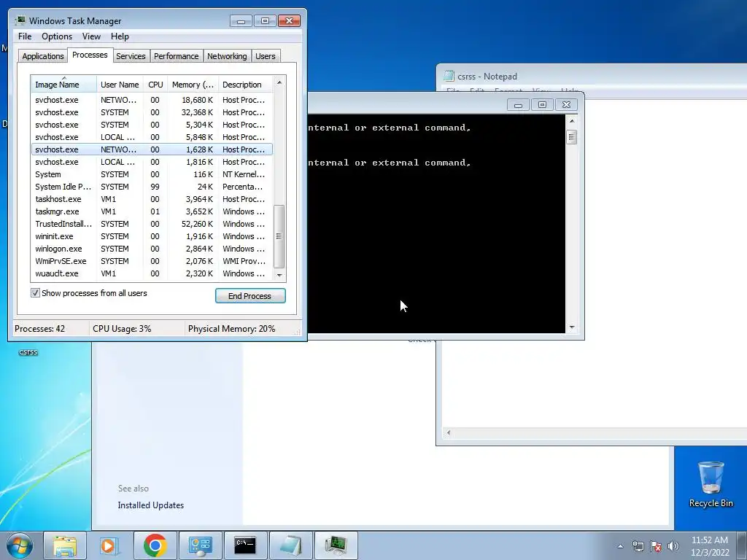This screenshot has width=747, height=560.
Task: Open the Windows Start orb
Action: tap(20, 545)
